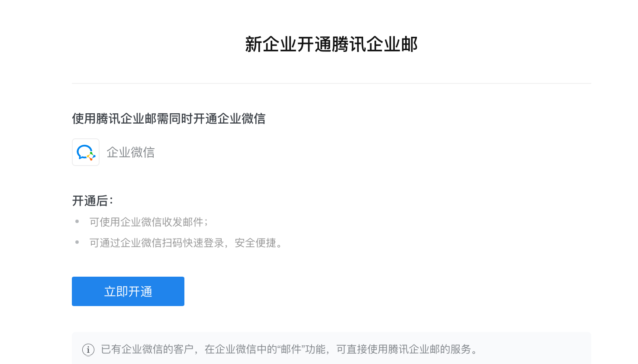
Task: Click the circled info icon in notice
Action: pos(88,350)
